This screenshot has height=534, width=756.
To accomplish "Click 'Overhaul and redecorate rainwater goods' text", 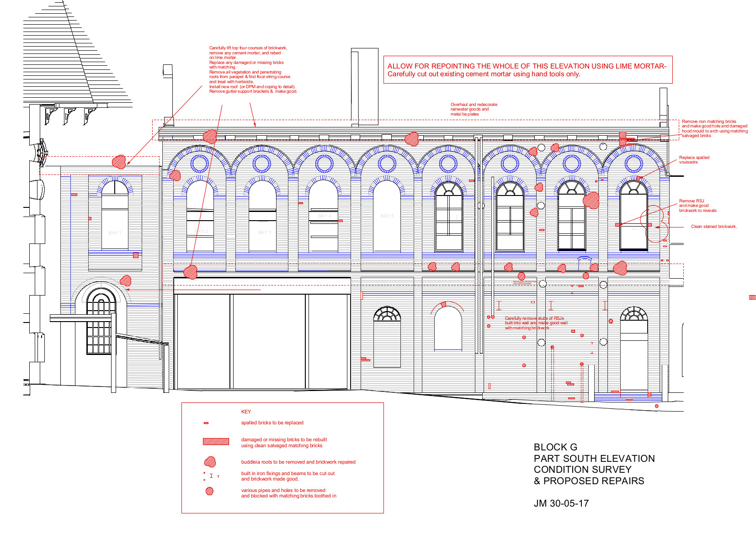I will click(474, 109).
